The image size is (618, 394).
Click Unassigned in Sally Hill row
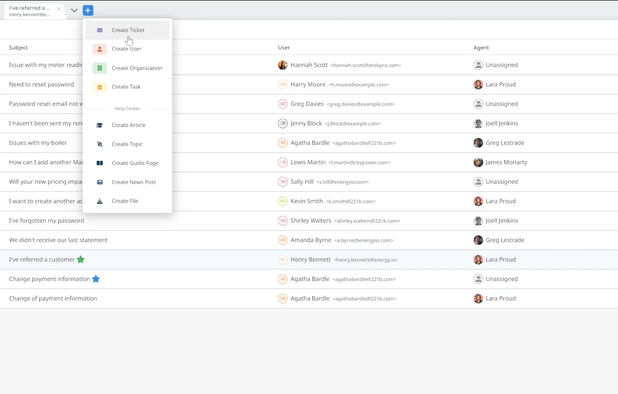click(x=502, y=182)
